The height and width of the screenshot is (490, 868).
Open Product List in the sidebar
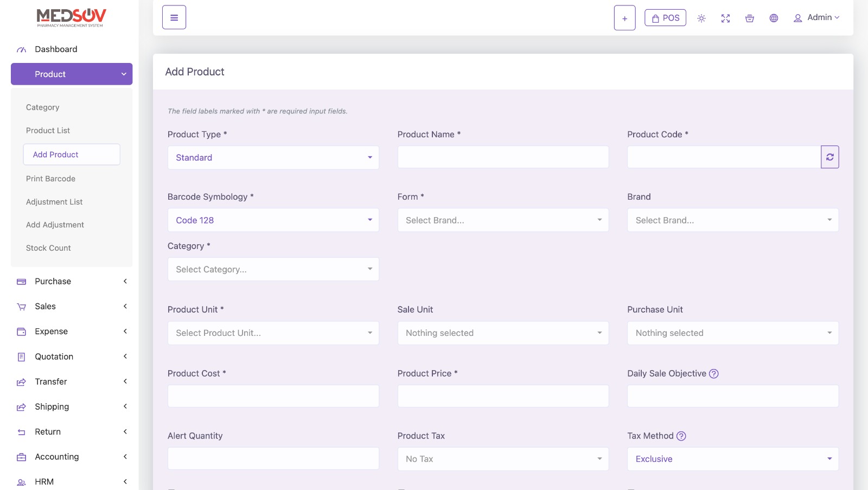pyautogui.click(x=48, y=130)
